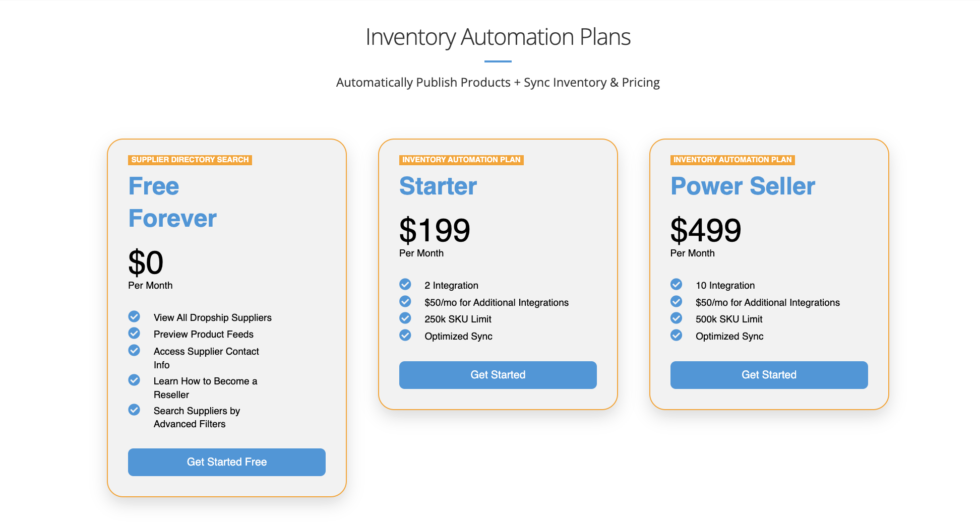Click the Starter plan title heading
980x527 pixels.
coord(438,186)
